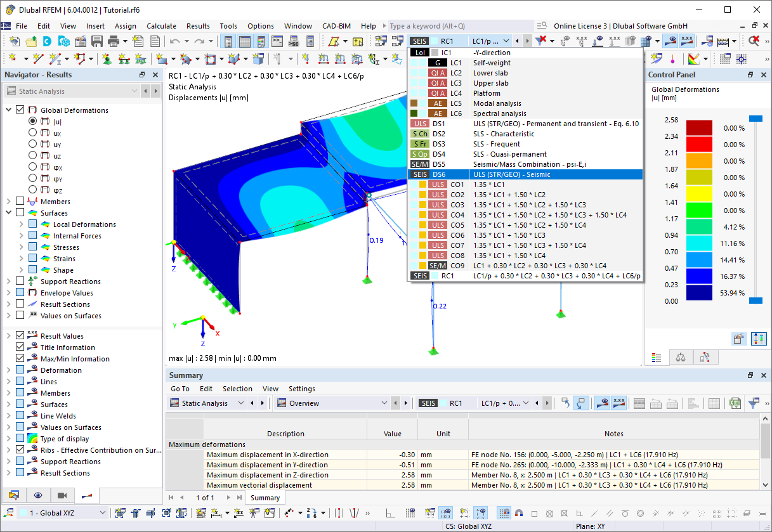Open the Calculate menu
772x532 pixels.
coord(161,26)
